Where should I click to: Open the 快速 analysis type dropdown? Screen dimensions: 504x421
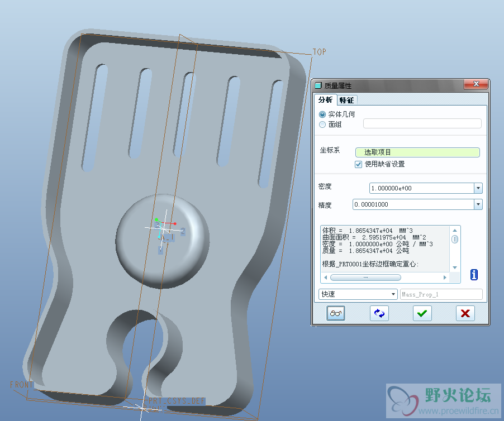coord(358,294)
